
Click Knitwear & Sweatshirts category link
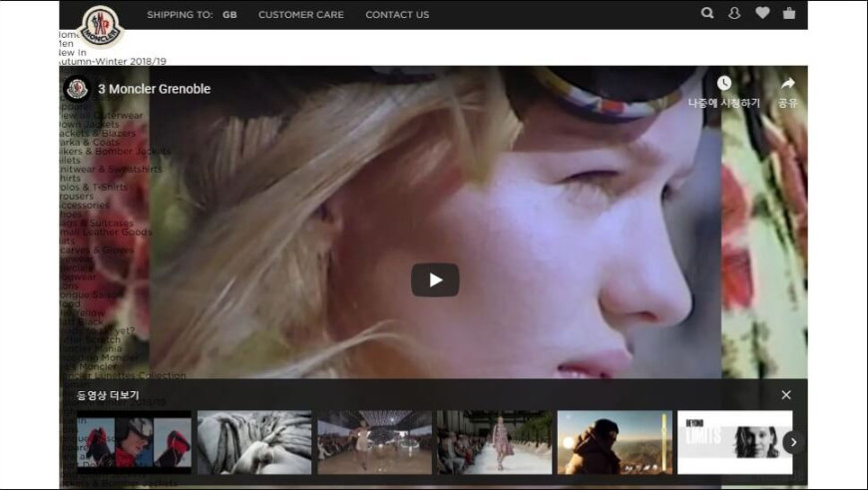click(111, 170)
